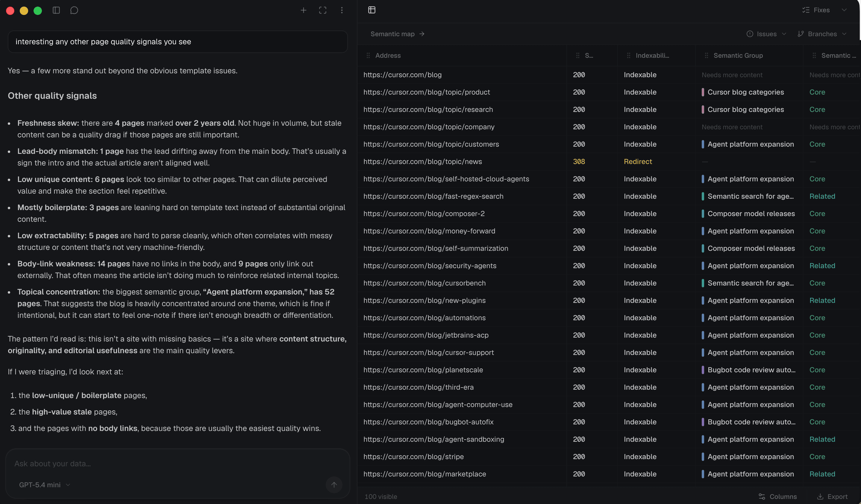The height and width of the screenshot is (504, 861).
Task: Click the 100 visible status text
Action: (381, 497)
